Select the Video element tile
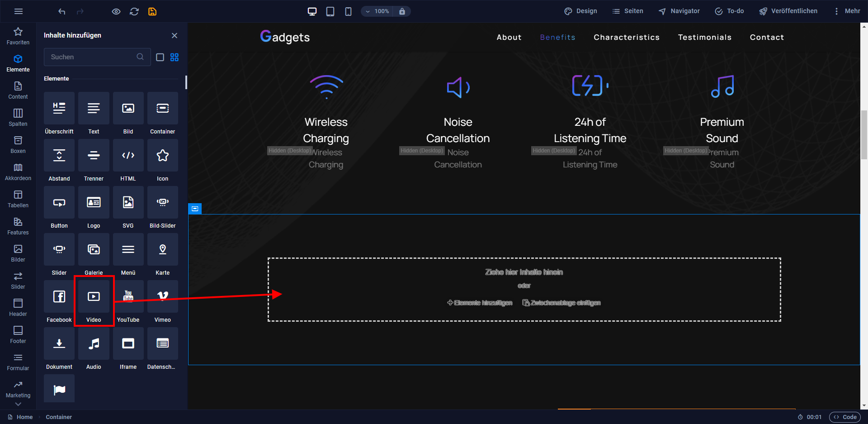 point(94,301)
